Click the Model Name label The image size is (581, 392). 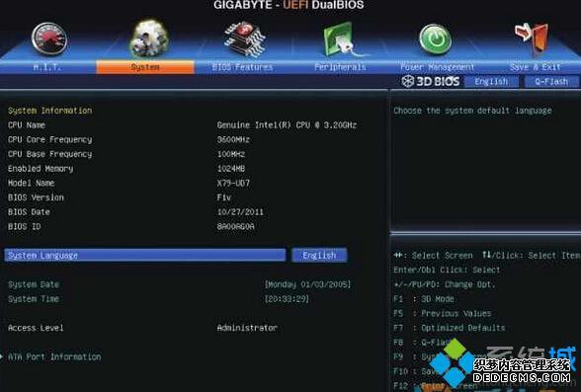(x=32, y=183)
